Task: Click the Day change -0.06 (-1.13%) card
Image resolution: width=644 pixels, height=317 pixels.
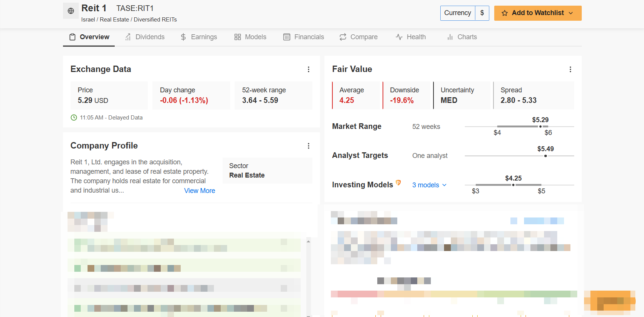Action: [191, 95]
